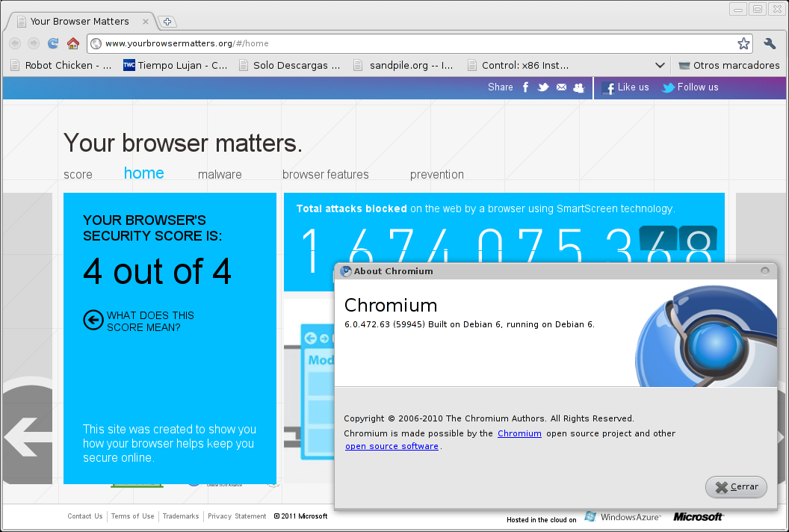
Task: Bookmark this page with the star icon
Action: point(743,44)
